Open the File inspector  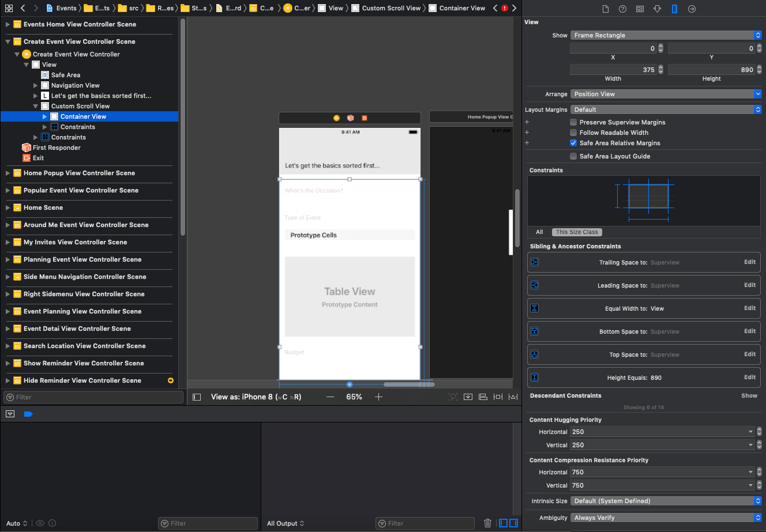click(606, 9)
